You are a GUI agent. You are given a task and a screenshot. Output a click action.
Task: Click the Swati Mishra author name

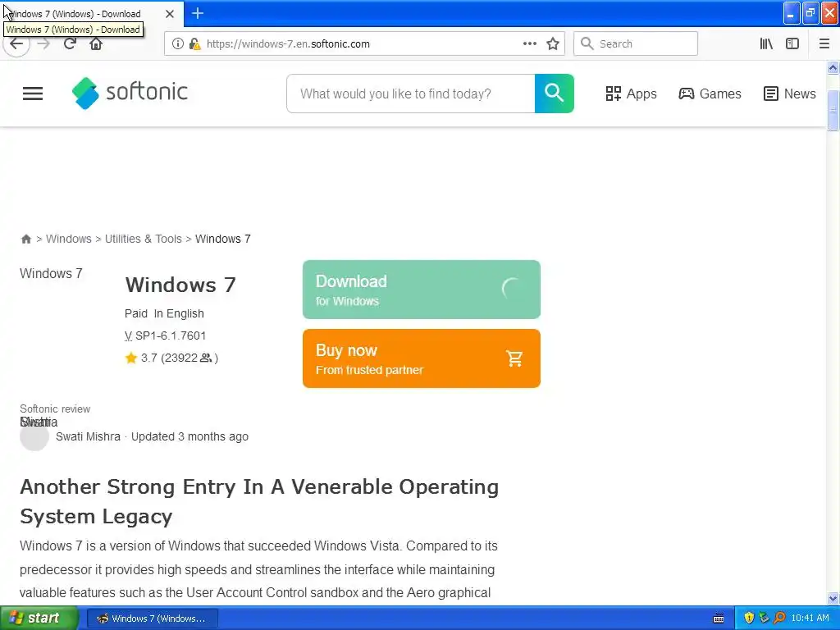click(88, 436)
